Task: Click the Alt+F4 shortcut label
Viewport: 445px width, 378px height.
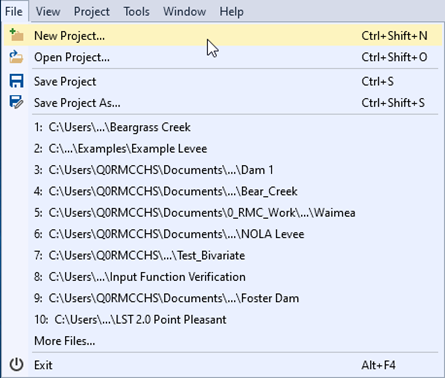Action: 378,365
